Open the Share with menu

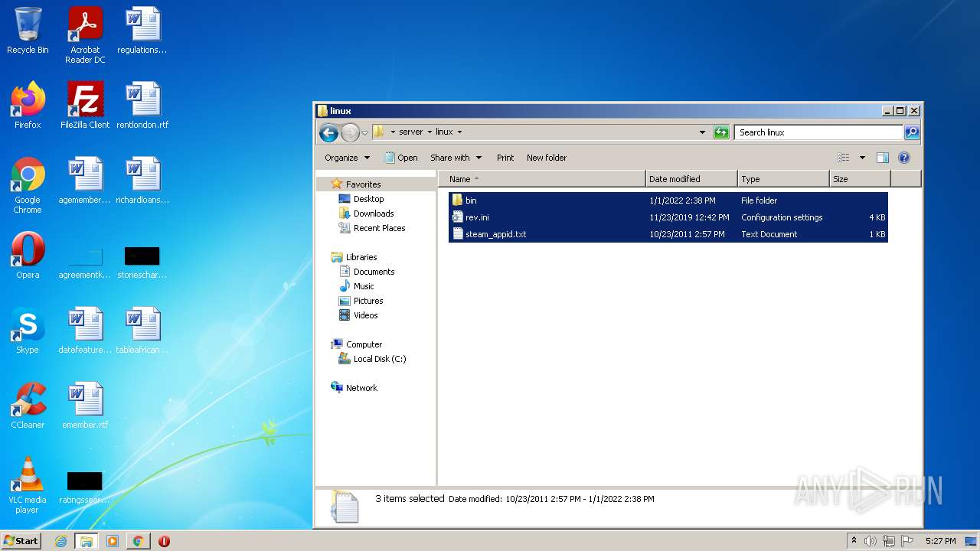pos(456,158)
